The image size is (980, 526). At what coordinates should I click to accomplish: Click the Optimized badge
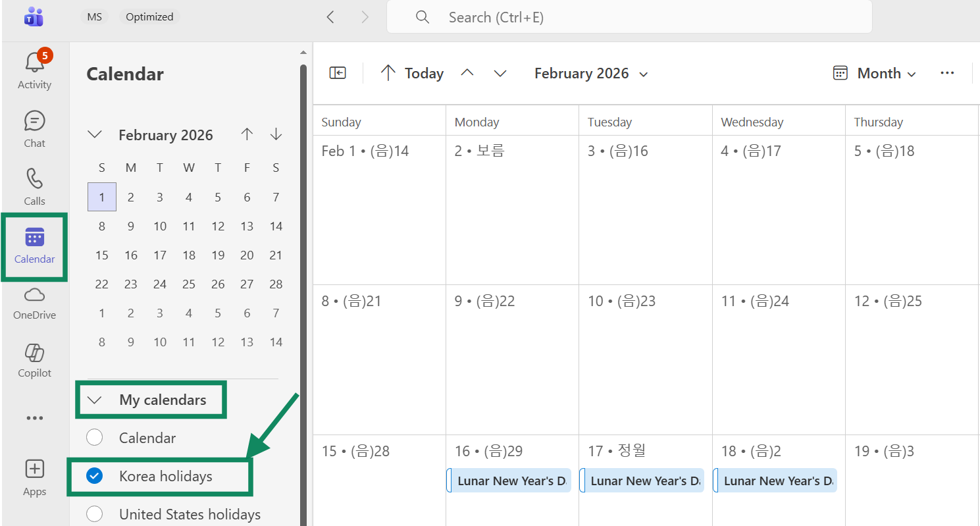click(x=149, y=17)
